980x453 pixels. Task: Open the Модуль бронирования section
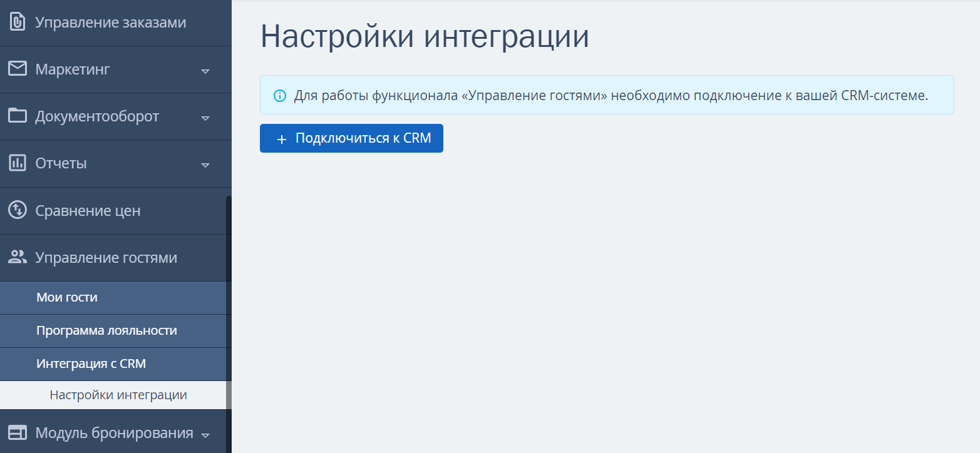point(116,432)
